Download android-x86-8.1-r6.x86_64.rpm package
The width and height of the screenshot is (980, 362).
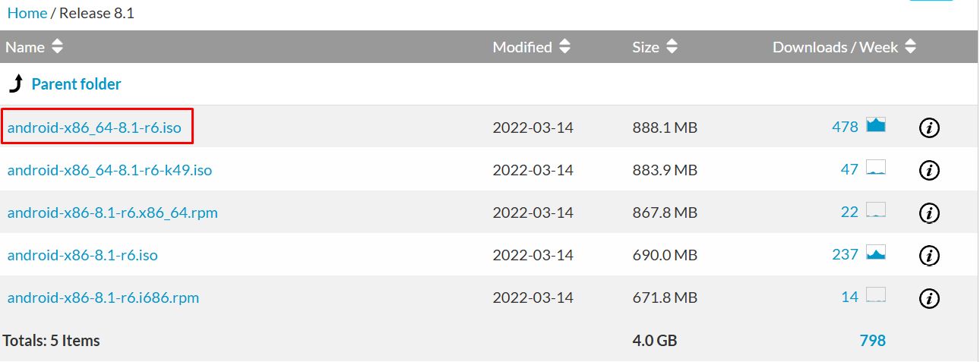pos(112,212)
